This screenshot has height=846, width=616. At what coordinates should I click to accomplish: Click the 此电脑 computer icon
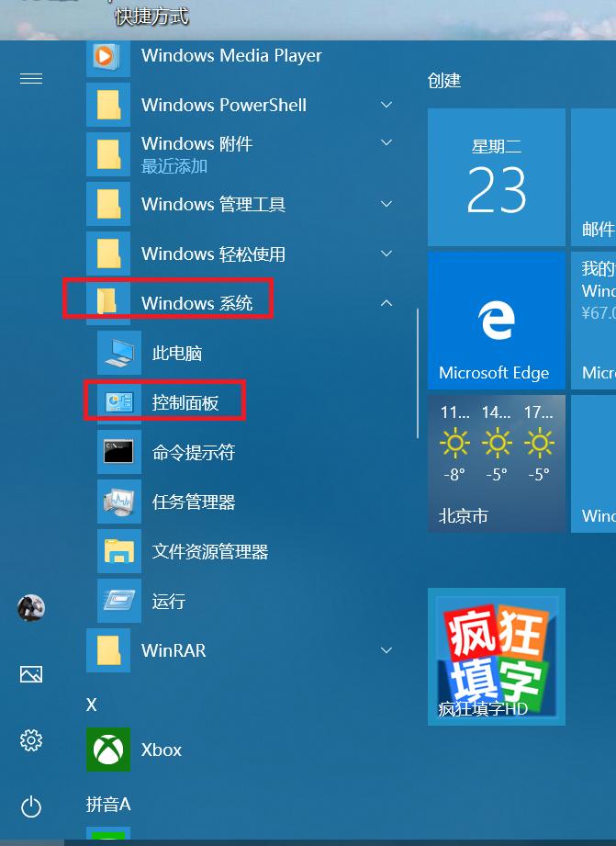[119, 353]
